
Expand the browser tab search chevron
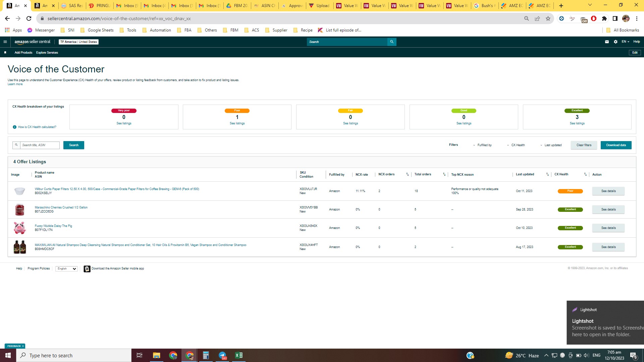point(590,5)
